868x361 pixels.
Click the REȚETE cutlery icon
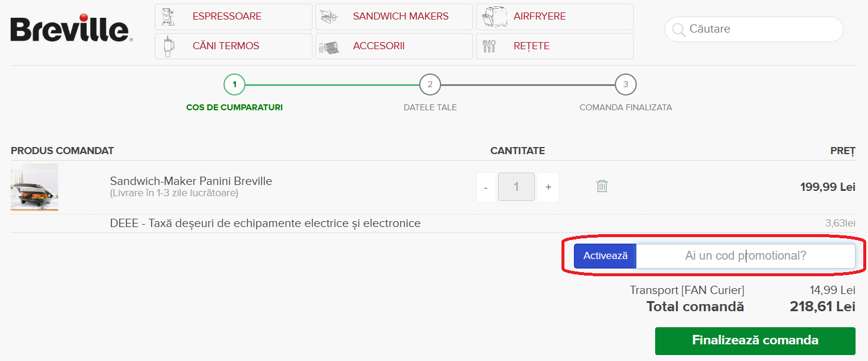[x=490, y=46]
